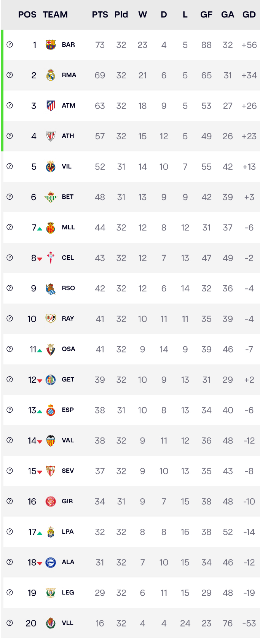Click the green up arrow beside MLL

click(40, 229)
